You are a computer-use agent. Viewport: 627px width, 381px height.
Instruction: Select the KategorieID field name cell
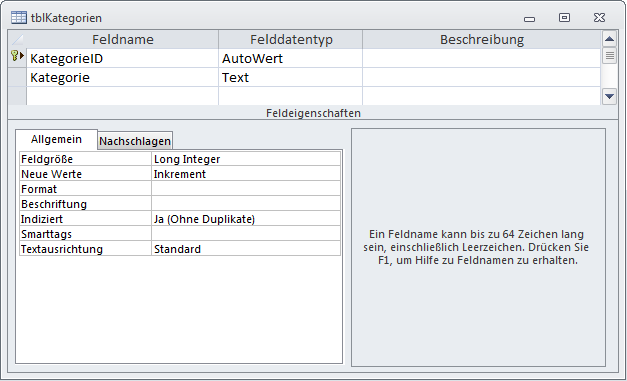click(122, 58)
